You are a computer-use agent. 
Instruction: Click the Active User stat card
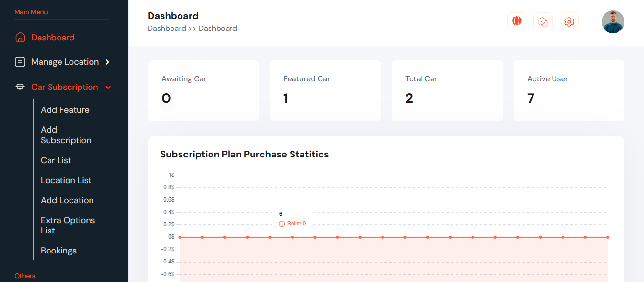point(569,90)
